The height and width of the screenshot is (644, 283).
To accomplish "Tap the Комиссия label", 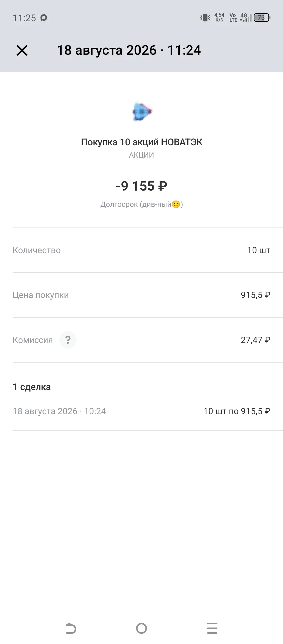I will [x=33, y=340].
